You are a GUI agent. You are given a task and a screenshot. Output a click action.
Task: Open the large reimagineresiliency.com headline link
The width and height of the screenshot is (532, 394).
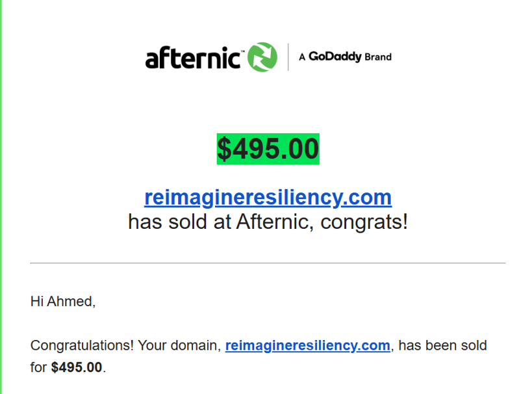click(268, 198)
